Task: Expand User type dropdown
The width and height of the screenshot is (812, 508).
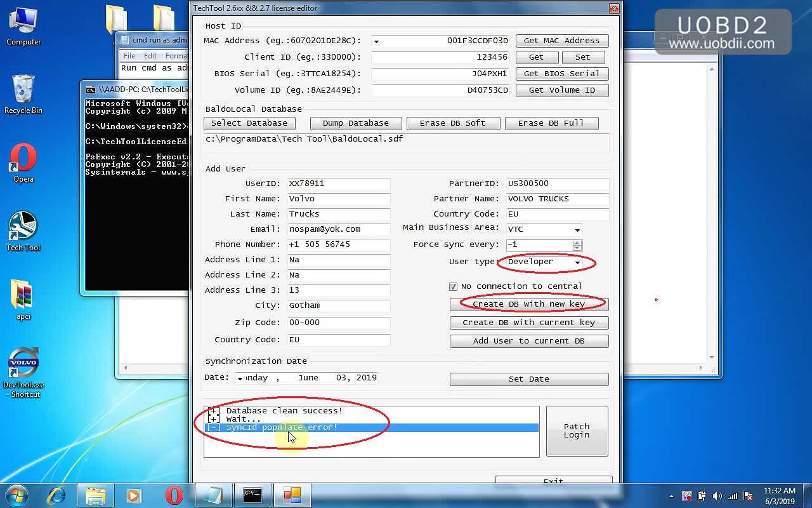Action: [577, 262]
